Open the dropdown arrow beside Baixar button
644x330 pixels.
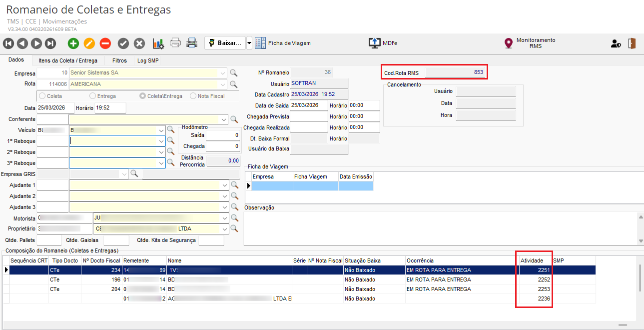pyautogui.click(x=249, y=43)
